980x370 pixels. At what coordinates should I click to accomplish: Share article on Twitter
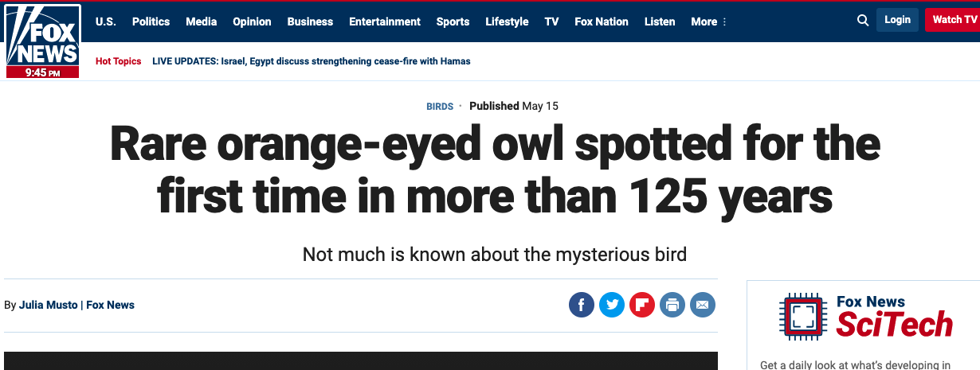click(612, 305)
